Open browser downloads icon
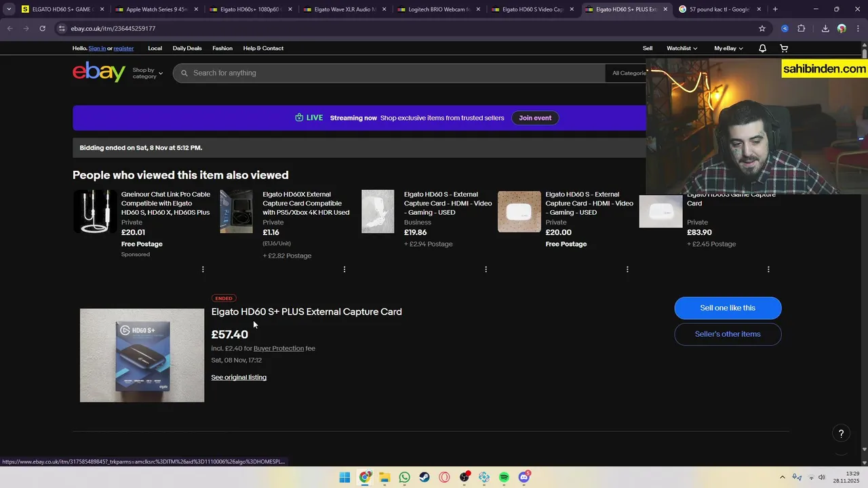The width and height of the screenshot is (868, 488). point(825,28)
